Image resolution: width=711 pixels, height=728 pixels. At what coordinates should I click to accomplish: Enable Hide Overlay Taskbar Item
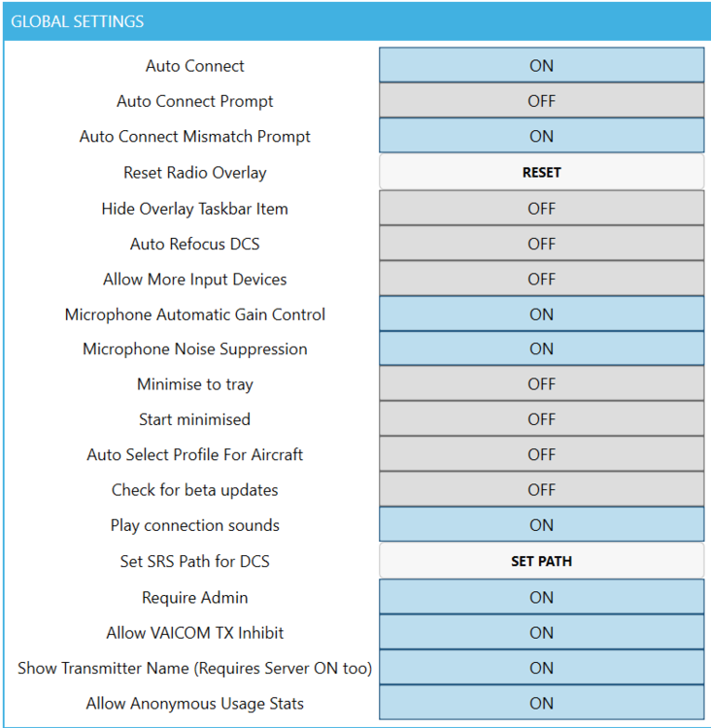click(x=541, y=209)
